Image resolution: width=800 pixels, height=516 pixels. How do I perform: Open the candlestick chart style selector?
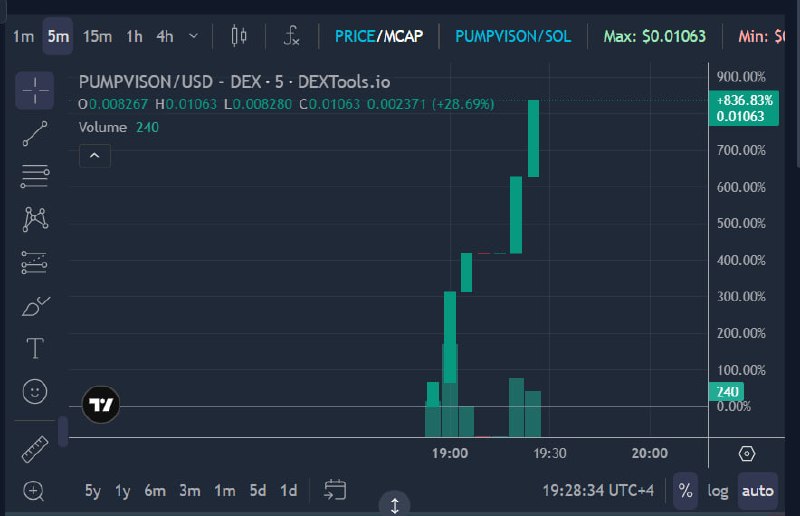[239, 36]
